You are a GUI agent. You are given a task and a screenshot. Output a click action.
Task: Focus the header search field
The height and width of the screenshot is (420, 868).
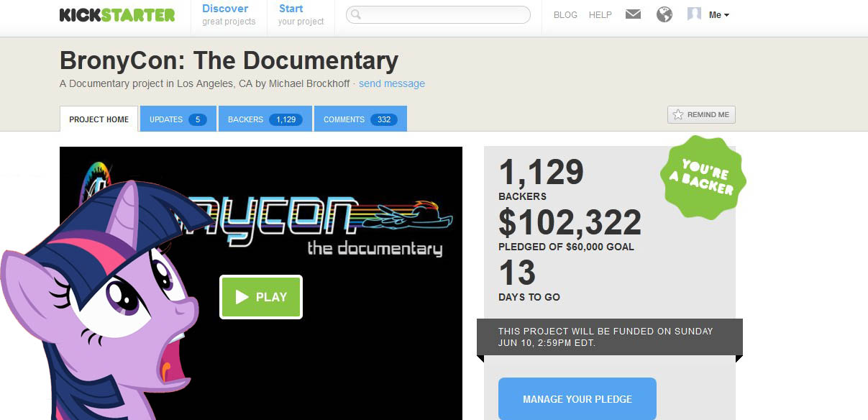[438, 15]
